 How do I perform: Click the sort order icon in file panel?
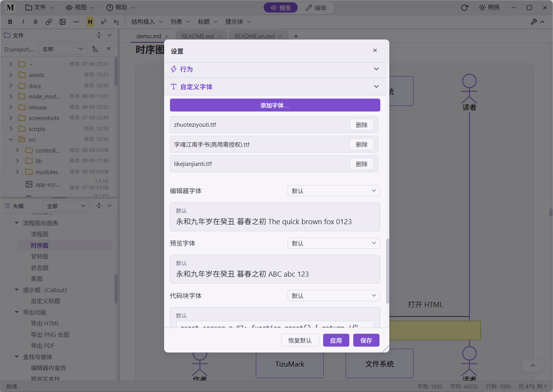click(x=95, y=49)
